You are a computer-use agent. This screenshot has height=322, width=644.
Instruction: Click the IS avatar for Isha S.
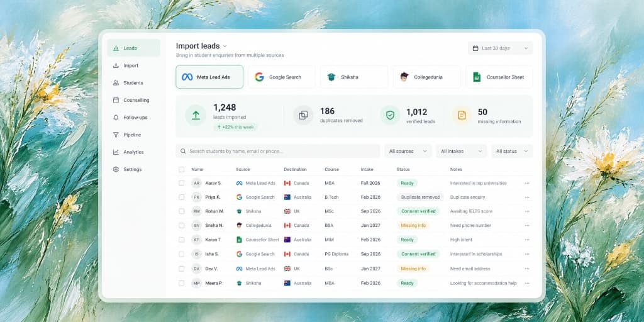coord(197,254)
